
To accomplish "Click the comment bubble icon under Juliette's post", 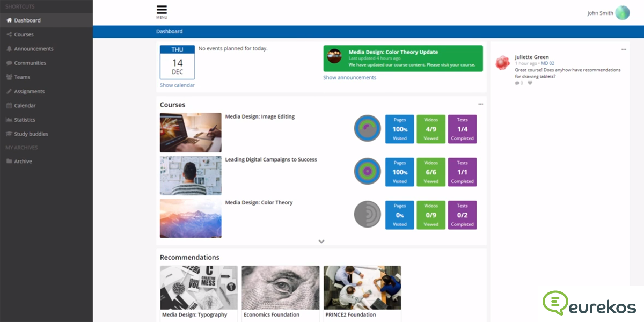I will coord(517,83).
